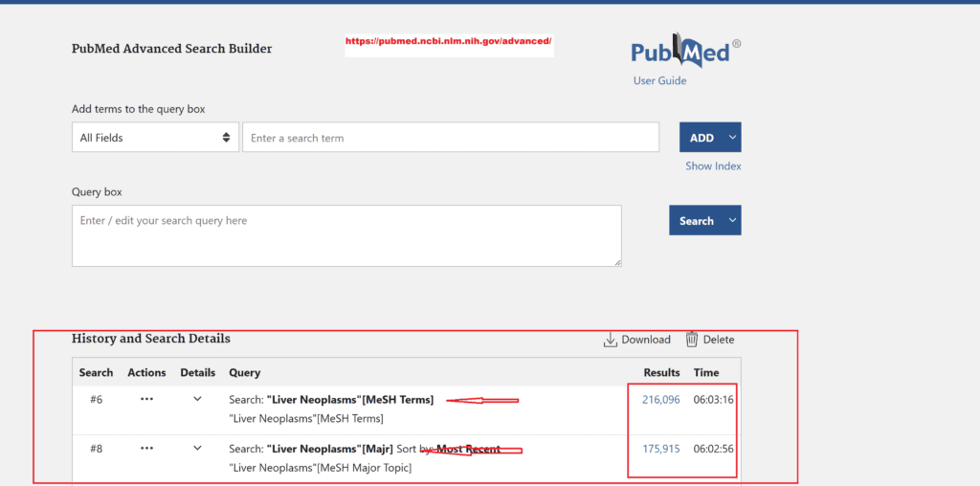Click the "Liver Neoplasms"[MeSH Terms] search query text

click(350, 400)
